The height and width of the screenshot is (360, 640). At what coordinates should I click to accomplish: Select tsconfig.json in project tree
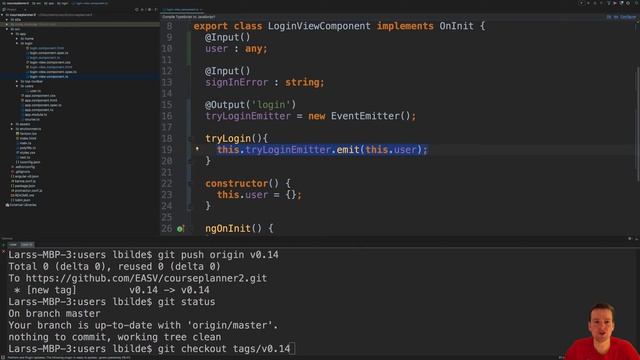pyautogui.click(x=29, y=162)
